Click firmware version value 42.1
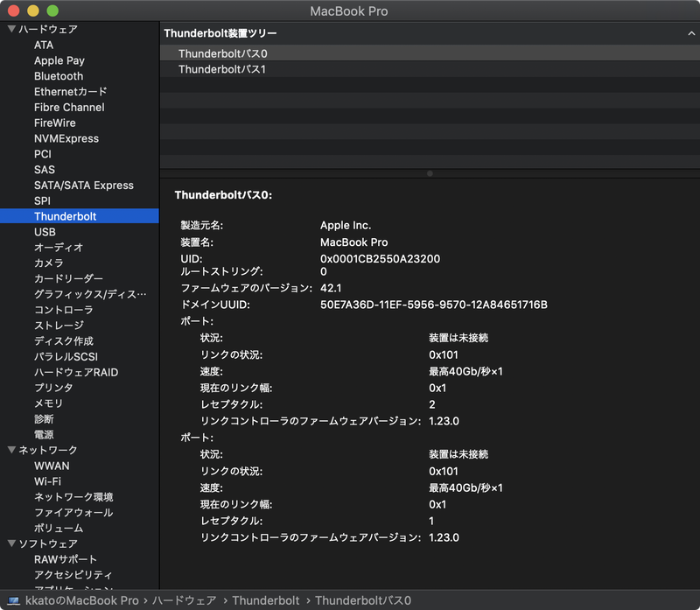700x610 pixels. [331, 288]
